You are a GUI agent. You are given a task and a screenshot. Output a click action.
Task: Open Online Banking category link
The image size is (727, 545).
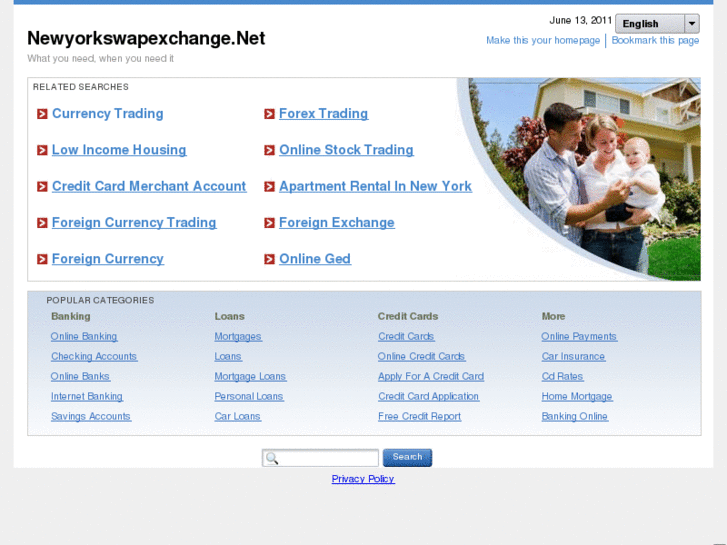tap(84, 337)
